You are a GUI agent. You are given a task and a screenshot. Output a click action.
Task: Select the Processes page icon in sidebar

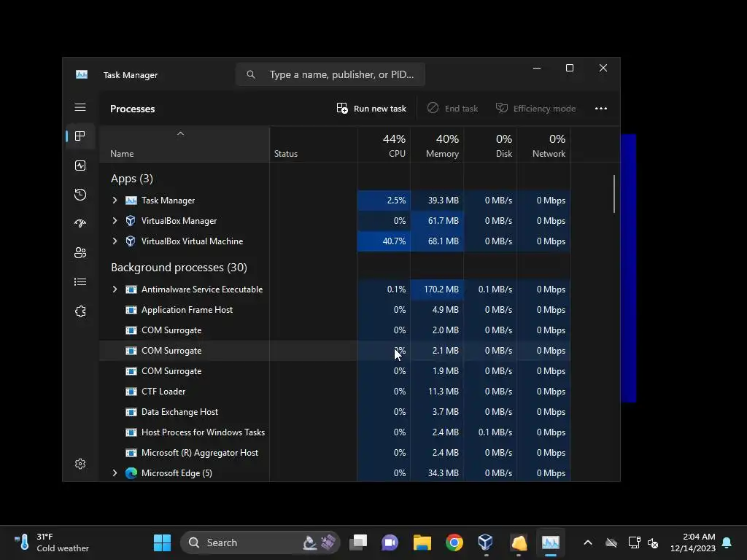[x=80, y=136]
